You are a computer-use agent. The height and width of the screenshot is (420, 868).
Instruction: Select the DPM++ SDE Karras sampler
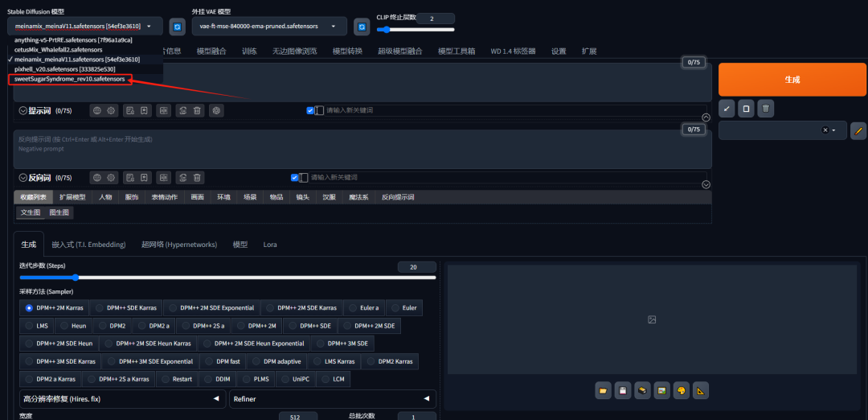click(x=126, y=307)
